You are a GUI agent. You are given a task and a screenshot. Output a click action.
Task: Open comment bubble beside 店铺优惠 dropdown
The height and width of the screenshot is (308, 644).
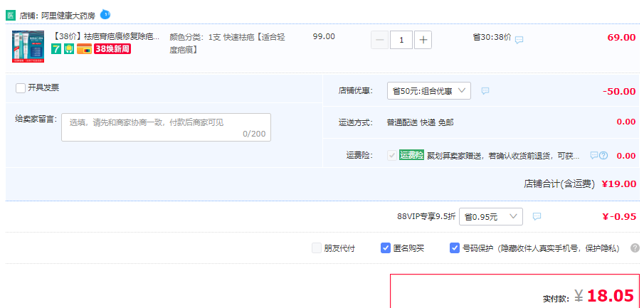click(485, 91)
